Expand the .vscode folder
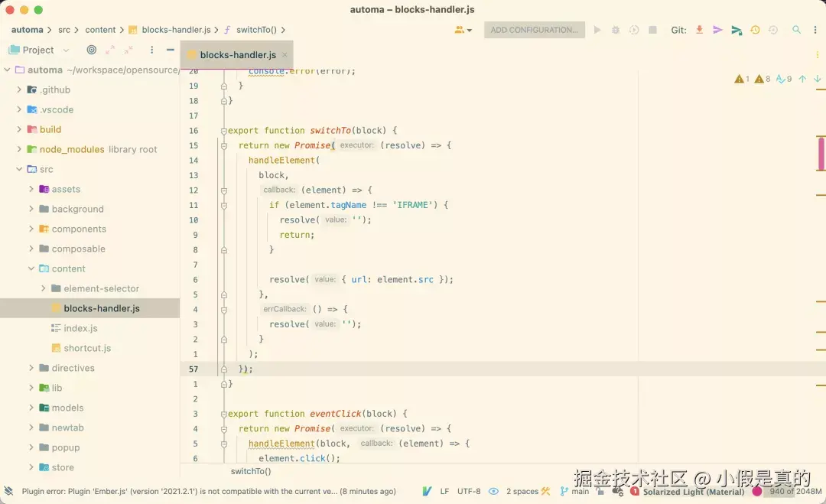The width and height of the screenshot is (826, 504). click(x=19, y=109)
